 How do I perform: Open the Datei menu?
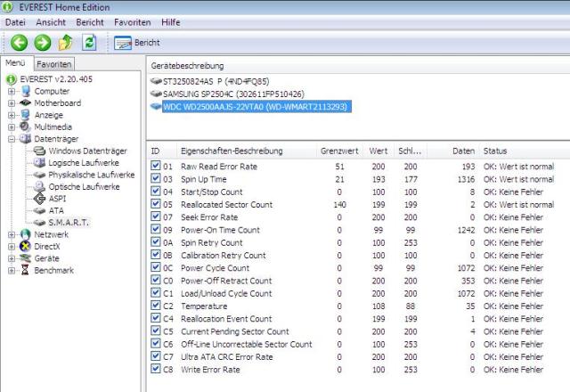(x=15, y=22)
